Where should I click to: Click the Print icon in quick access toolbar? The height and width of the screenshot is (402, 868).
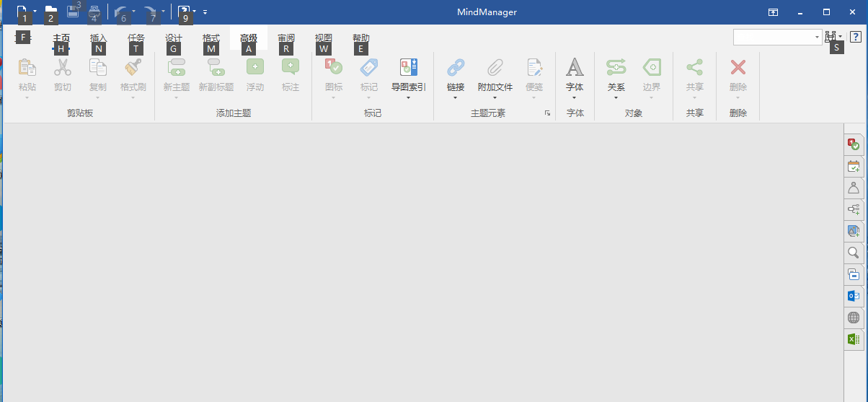point(94,12)
